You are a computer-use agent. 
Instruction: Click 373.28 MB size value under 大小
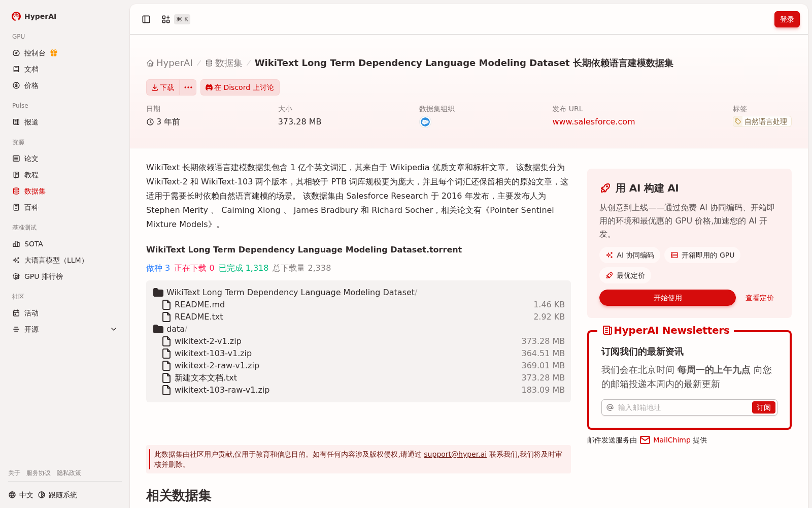click(299, 122)
